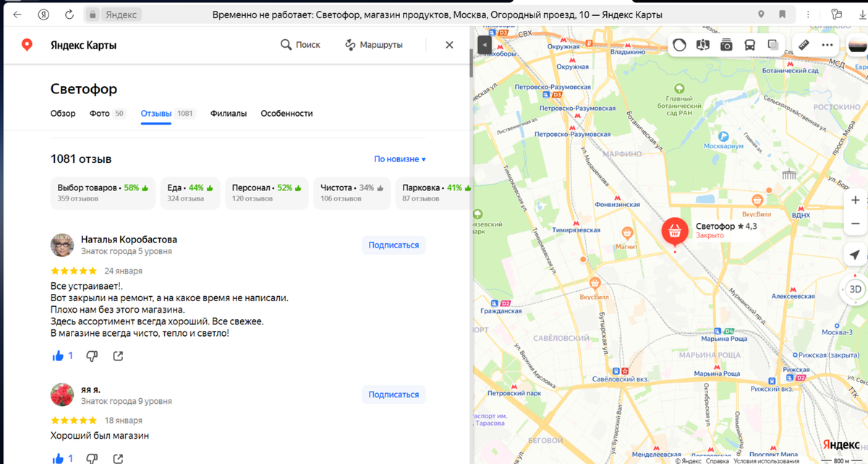This screenshot has height=464, width=868.
Task: Open the Филиалы tab
Action: click(x=229, y=114)
